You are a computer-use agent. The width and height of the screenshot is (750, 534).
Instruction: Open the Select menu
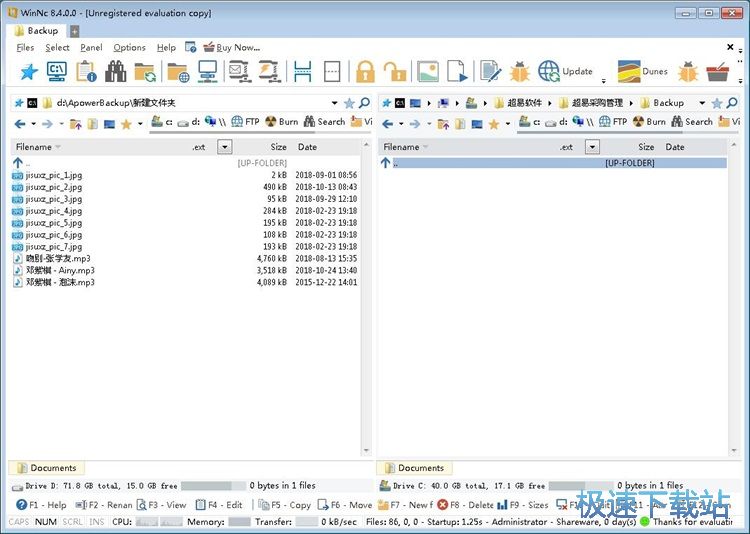pos(57,47)
